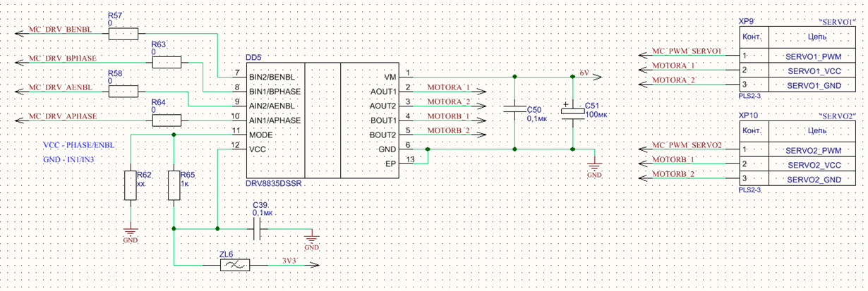Select MOTORB_1 net label at BOUT1
The height and width of the screenshot is (291, 868).
pyautogui.click(x=448, y=116)
